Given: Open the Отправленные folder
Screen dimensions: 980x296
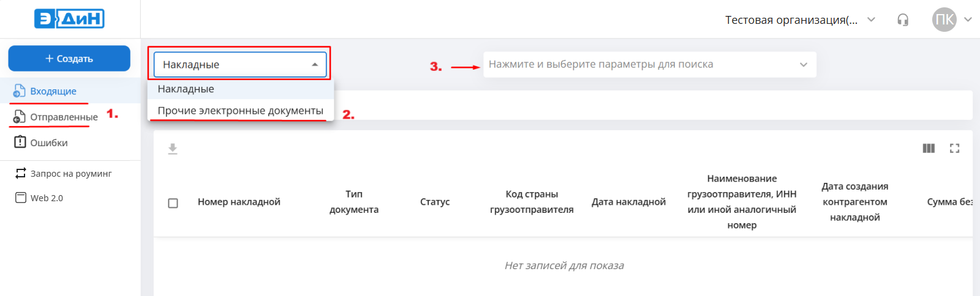Looking at the screenshot, I should coord(63,117).
